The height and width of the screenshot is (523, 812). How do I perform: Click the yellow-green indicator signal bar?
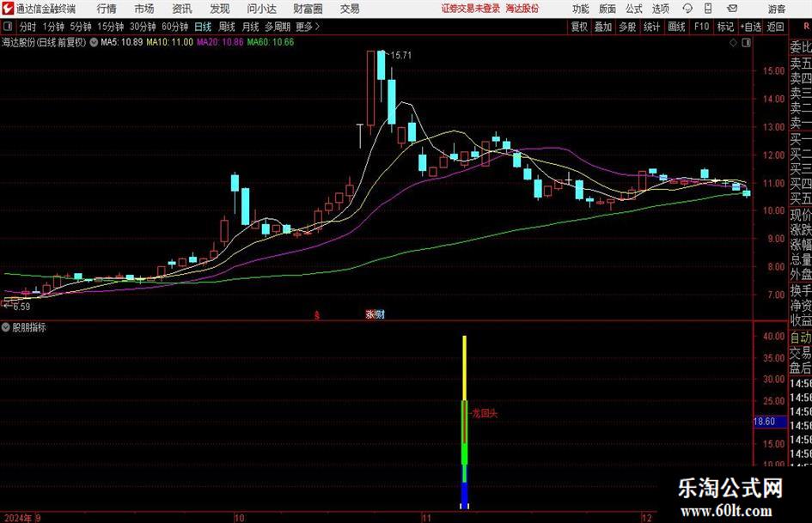(465, 422)
